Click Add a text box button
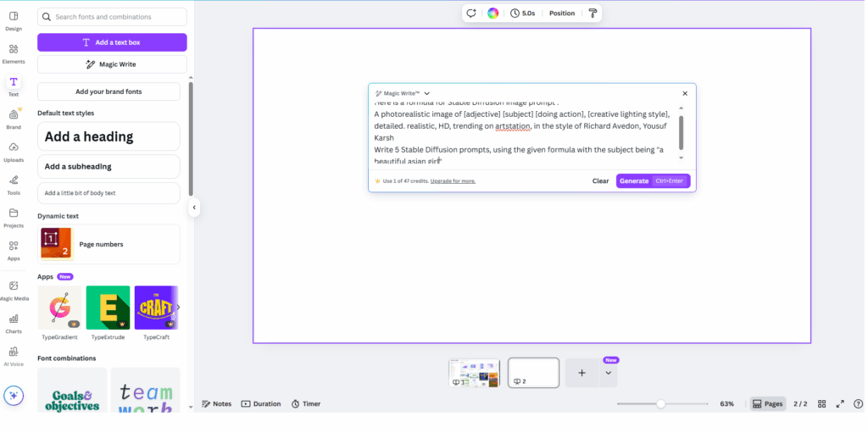Image resolution: width=868 pixels, height=433 pixels. pyautogui.click(x=112, y=42)
